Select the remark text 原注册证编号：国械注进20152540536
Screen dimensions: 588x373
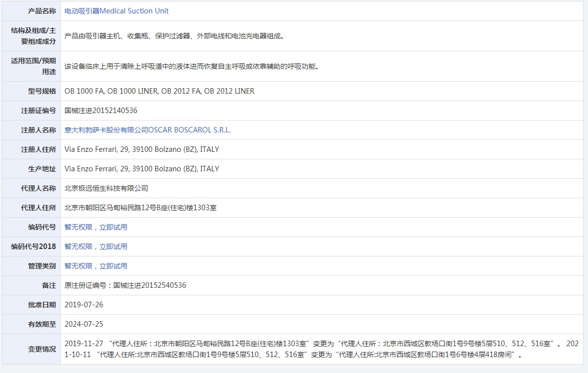click(125, 285)
